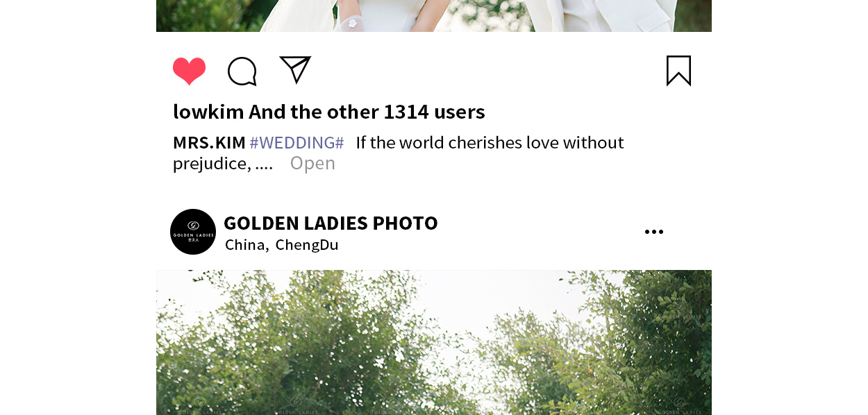Expand caption by clicking Open

[x=312, y=163]
